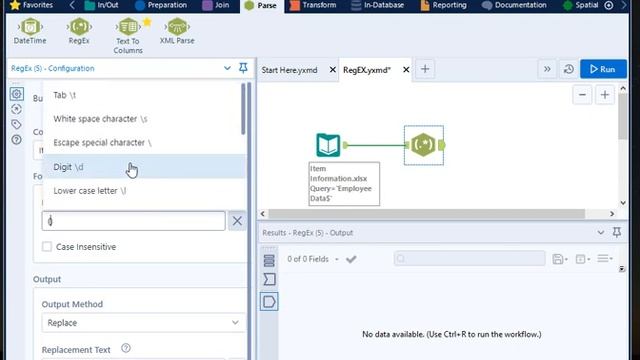Open the help question mark sidebar icon

coord(16,140)
